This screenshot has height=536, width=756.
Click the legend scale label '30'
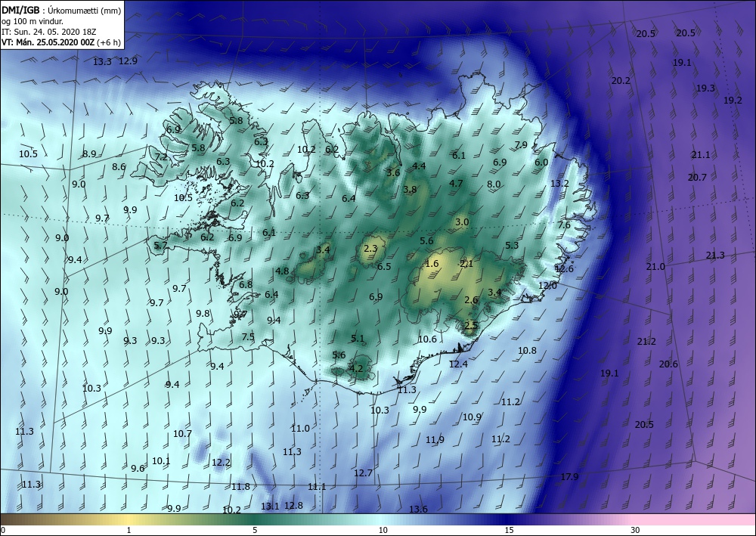click(635, 530)
